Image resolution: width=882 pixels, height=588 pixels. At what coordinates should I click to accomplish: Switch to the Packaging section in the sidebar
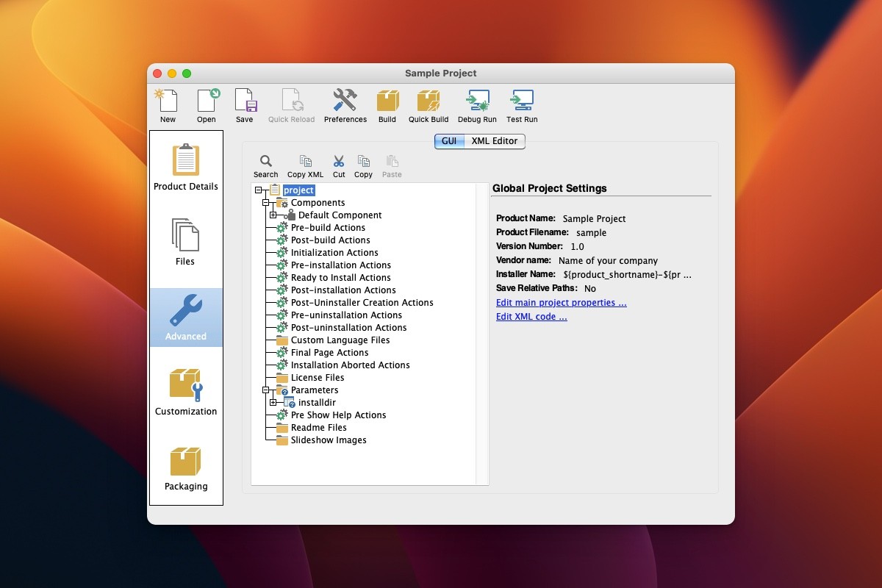coord(185,468)
